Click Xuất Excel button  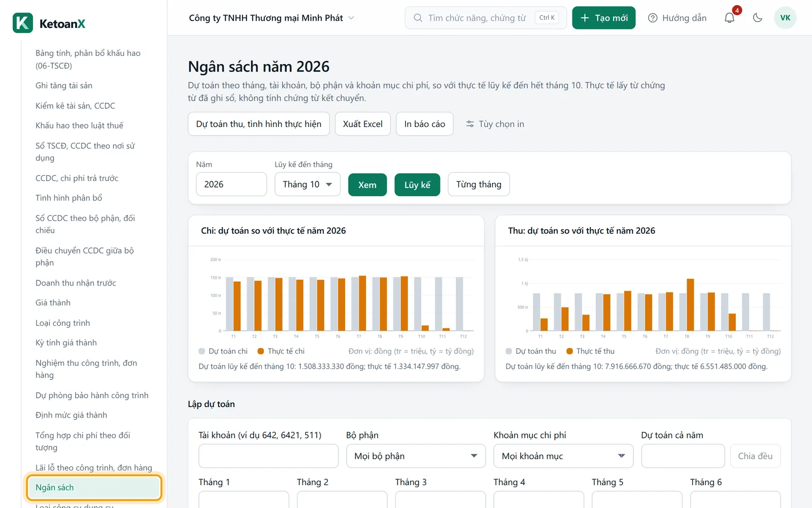[362, 124]
